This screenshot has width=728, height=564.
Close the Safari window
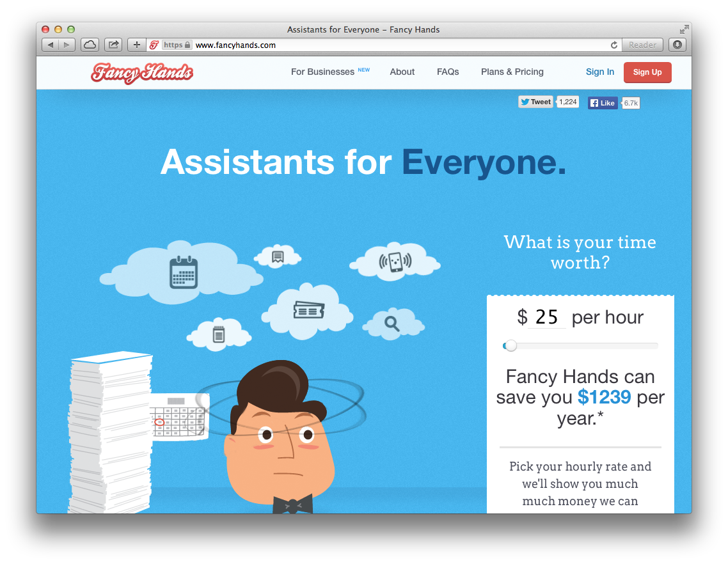(45, 29)
